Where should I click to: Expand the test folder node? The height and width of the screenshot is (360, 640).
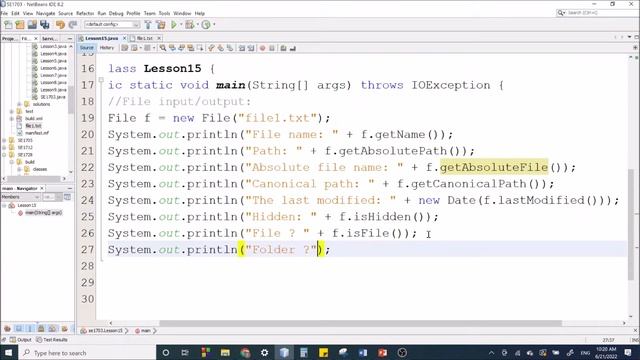pos(12,111)
